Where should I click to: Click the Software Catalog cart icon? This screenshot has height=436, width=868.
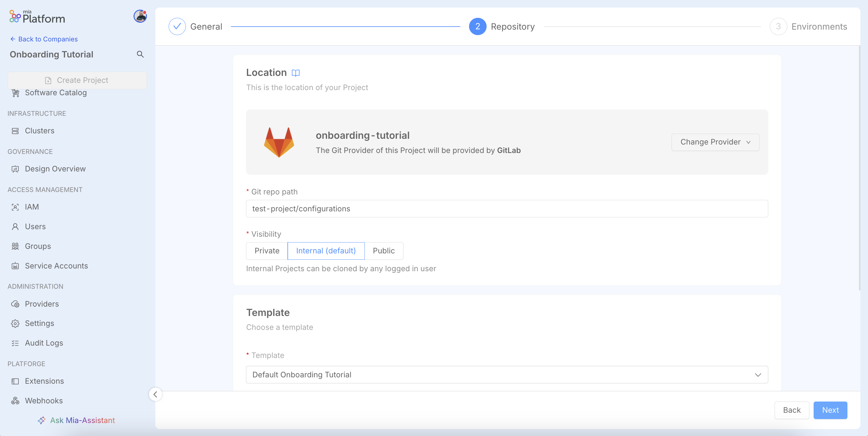click(x=15, y=93)
